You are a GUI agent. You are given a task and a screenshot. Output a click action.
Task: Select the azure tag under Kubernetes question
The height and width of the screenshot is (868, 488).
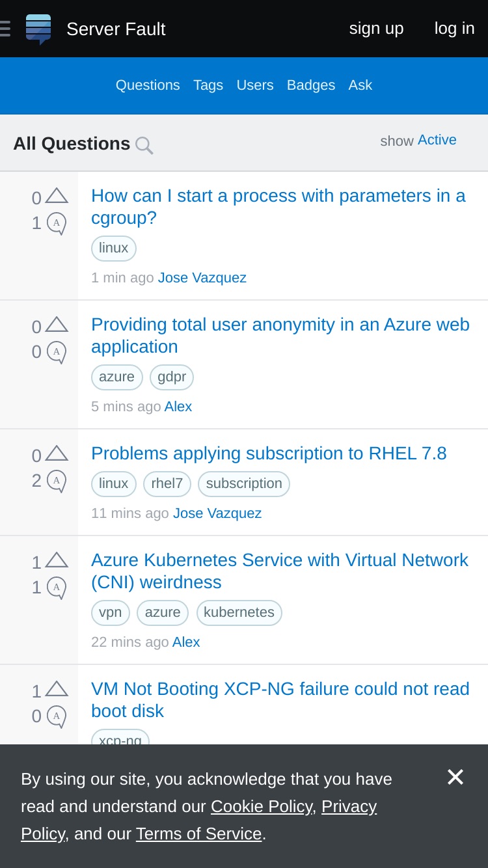coord(163,613)
